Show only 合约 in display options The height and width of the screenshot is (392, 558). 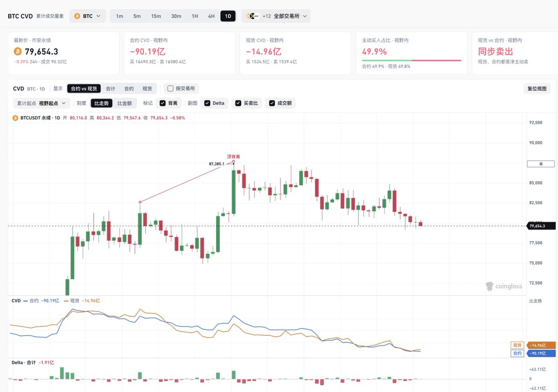click(129, 88)
